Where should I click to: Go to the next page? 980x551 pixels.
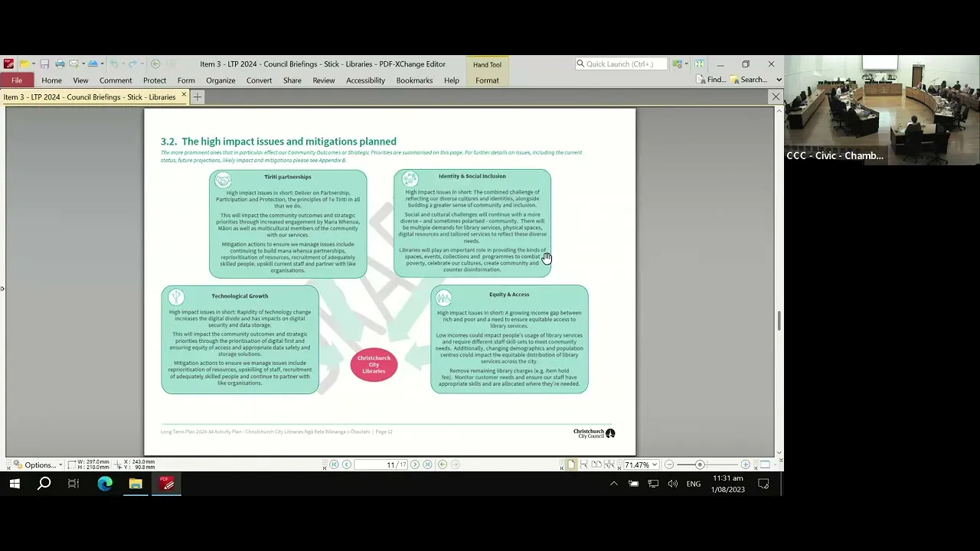pyautogui.click(x=415, y=465)
